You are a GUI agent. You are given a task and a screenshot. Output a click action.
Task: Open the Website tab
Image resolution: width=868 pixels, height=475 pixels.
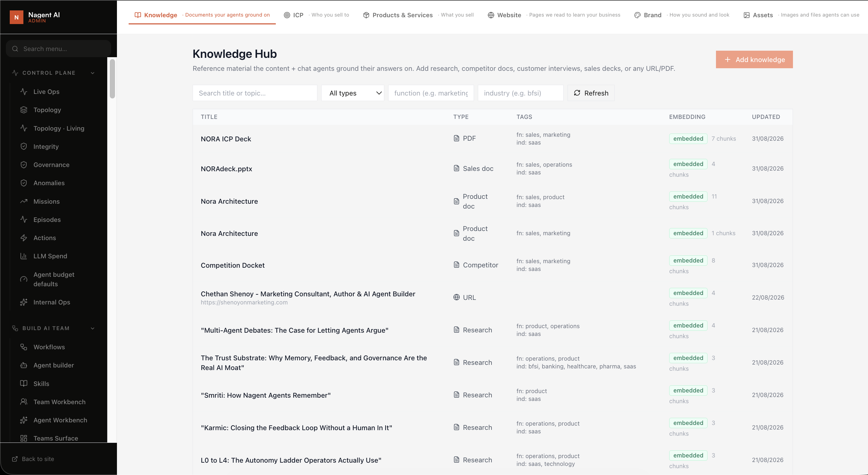(554, 15)
